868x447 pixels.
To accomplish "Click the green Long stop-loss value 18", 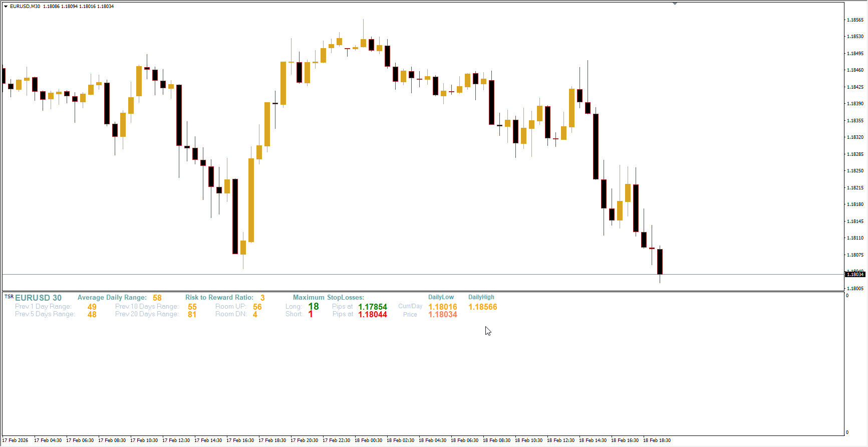I will pos(314,306).
